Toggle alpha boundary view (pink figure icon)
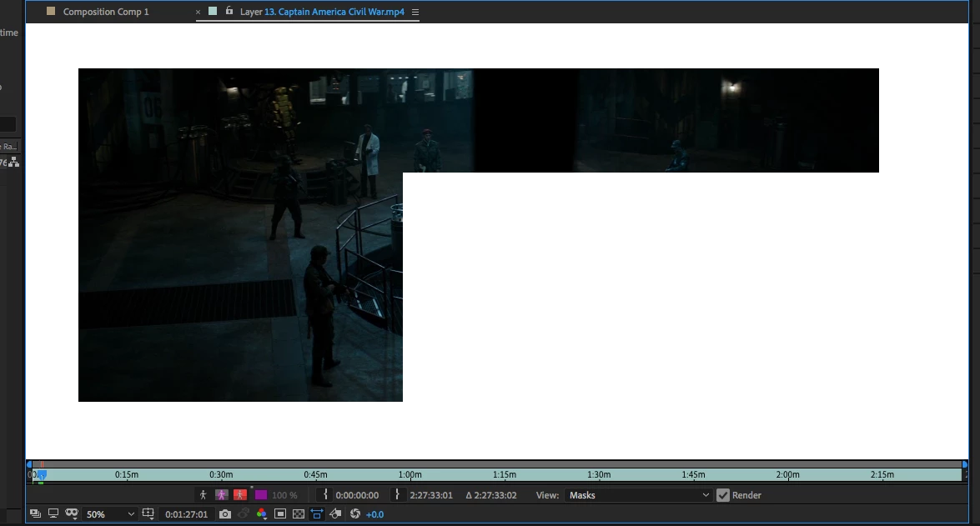980x526 pixels. tap(221, 495)
